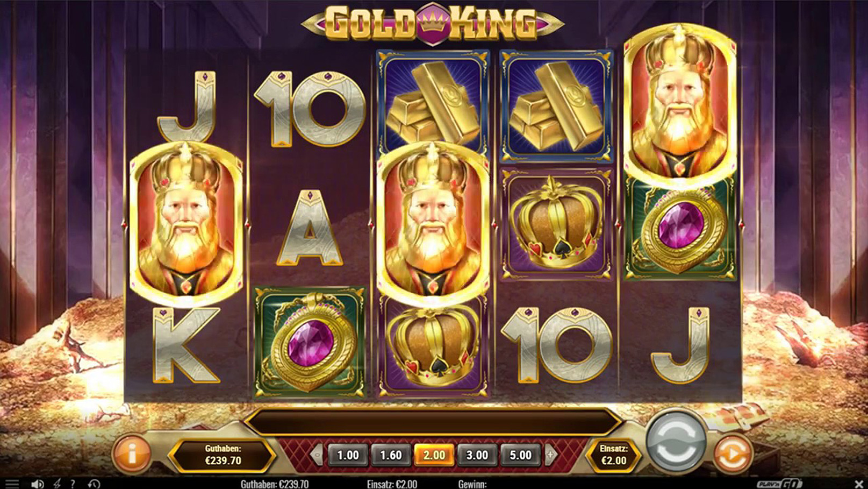Image resolution: width=868 pixels, height=489 pixels.
Task: Decrease bet with the left arrow
Action: pos(317,455)
